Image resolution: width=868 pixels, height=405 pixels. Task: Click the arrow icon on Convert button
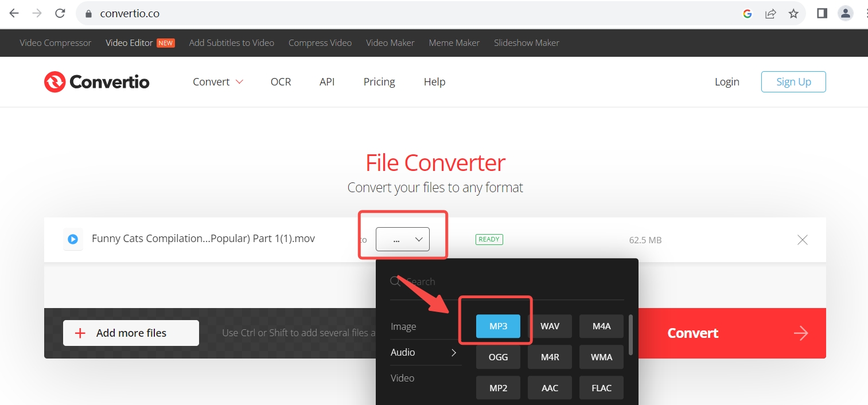tap(801, 333)
